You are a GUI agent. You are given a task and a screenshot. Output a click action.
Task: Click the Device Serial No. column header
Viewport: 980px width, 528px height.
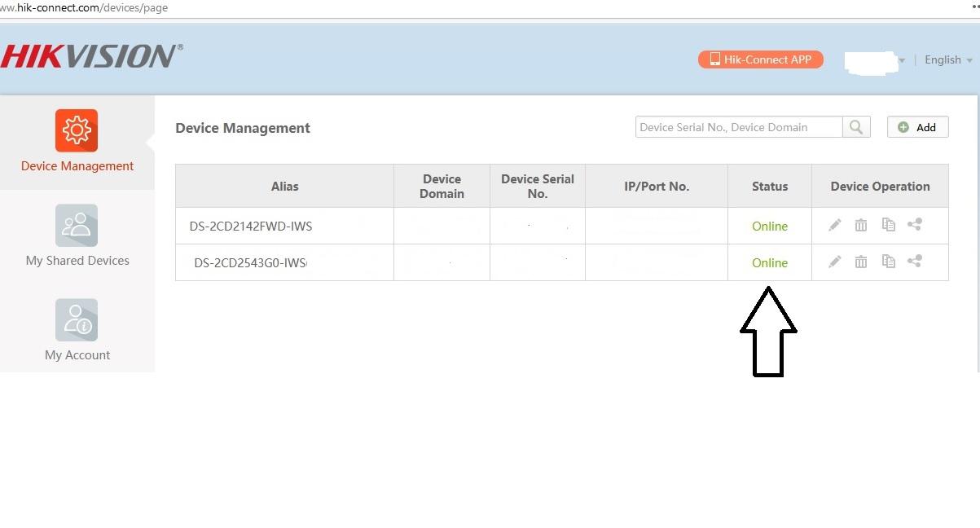pos(538,186)
